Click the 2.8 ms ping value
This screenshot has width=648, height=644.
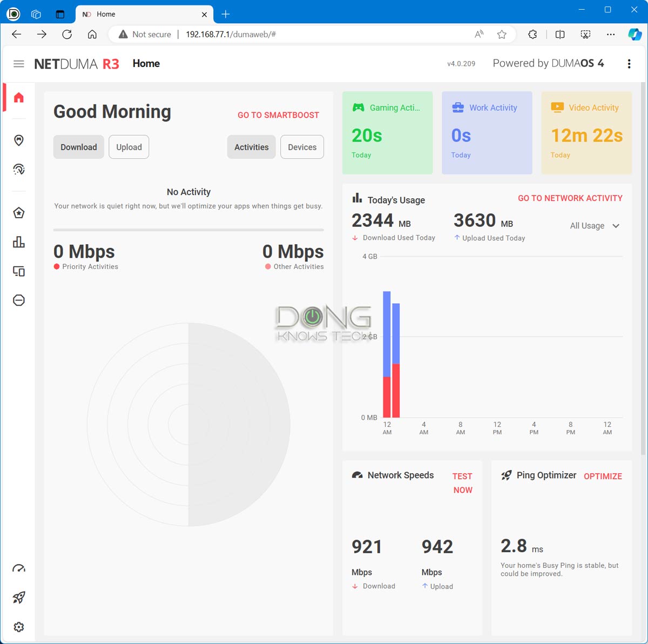(522, 546)
